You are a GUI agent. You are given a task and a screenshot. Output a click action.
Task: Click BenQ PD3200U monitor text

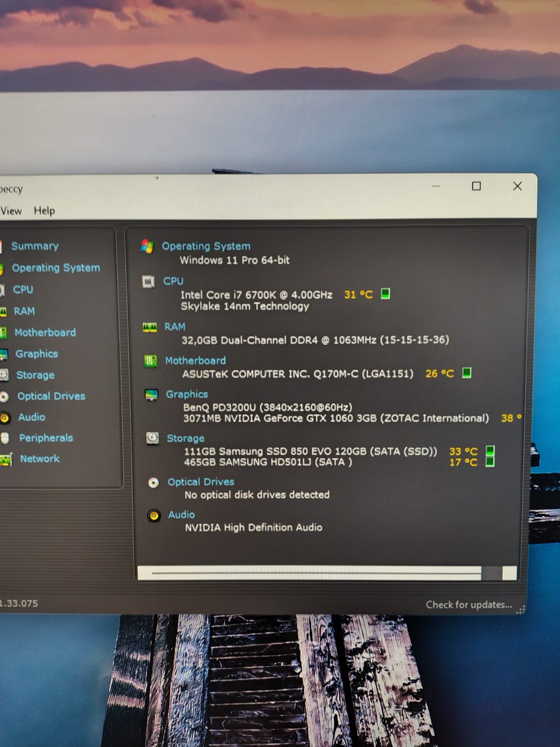(x=268, y=407)
